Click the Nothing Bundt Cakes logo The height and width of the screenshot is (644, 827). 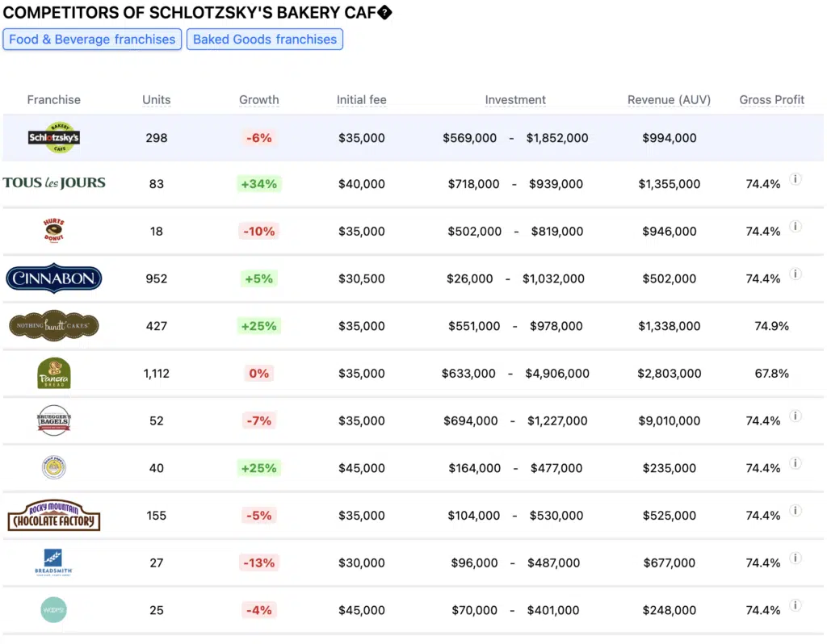54,326
